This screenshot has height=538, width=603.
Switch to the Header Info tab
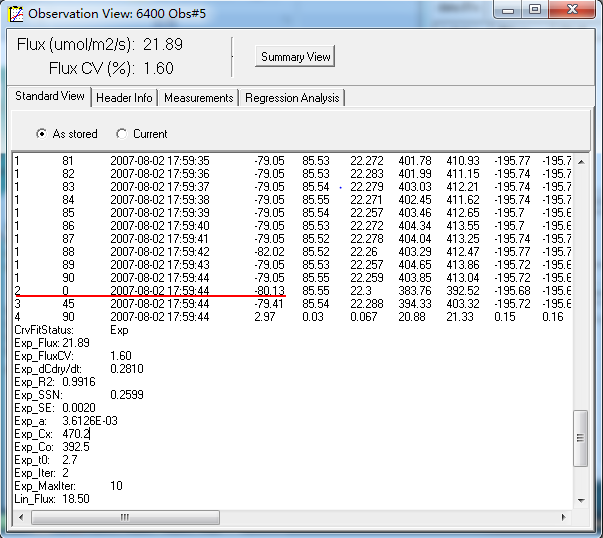pyautogui.click(x=124, y=98)
